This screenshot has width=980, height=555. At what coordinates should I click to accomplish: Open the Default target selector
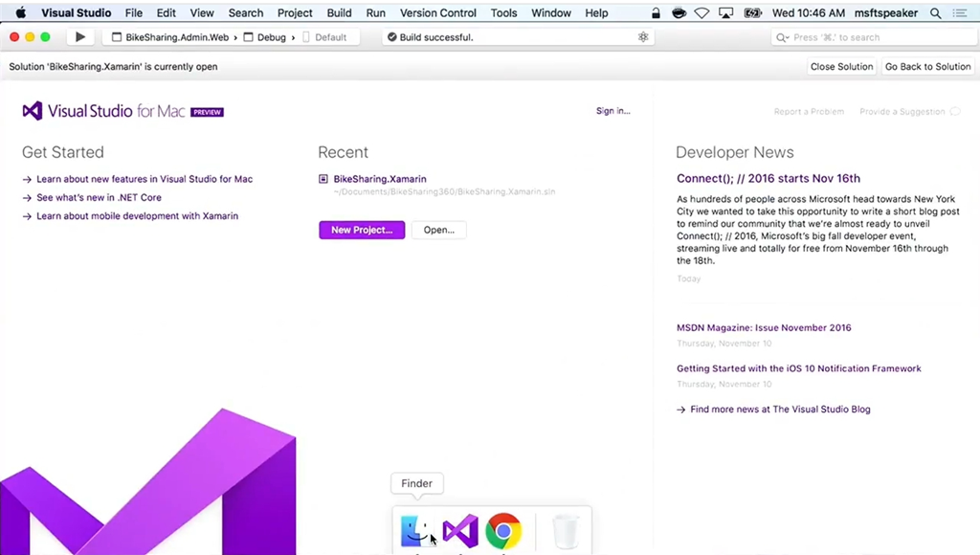324,37
